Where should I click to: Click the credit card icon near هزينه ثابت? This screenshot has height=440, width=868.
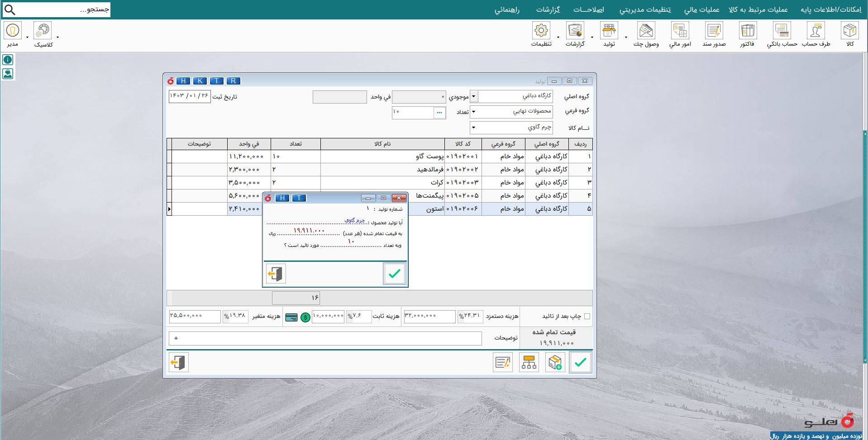(291, 317)
